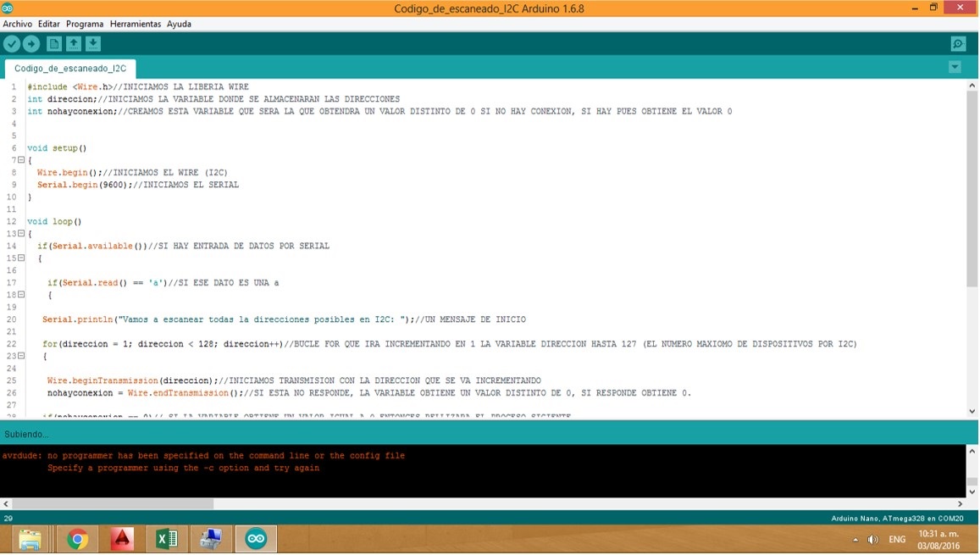
Task: Open the AutoCAD taskbar icon
Action: (x=122, y=539)
